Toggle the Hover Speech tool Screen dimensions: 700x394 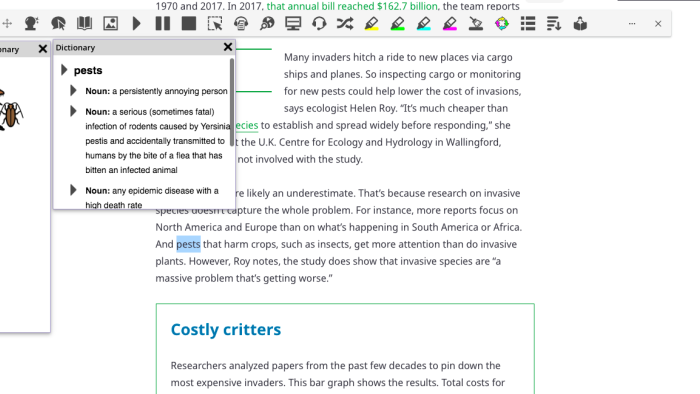[x=58, y=24]
